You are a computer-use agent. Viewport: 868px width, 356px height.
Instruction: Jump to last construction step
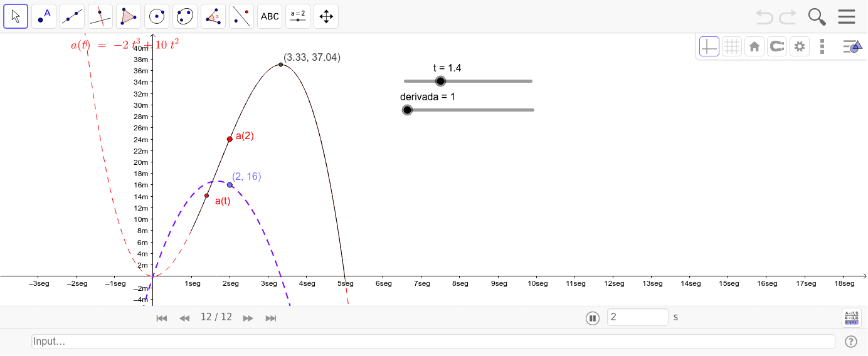[271, 318]
